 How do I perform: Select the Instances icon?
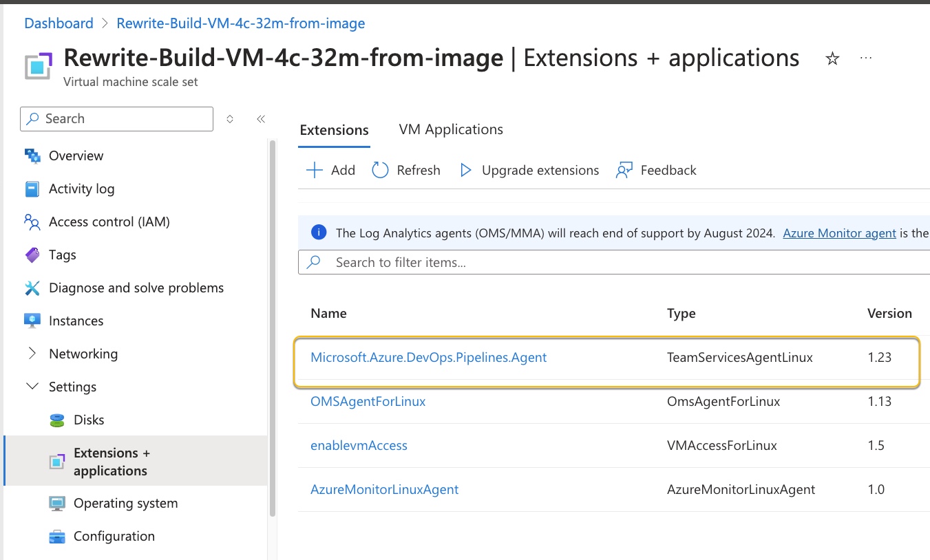click(32, 321)
